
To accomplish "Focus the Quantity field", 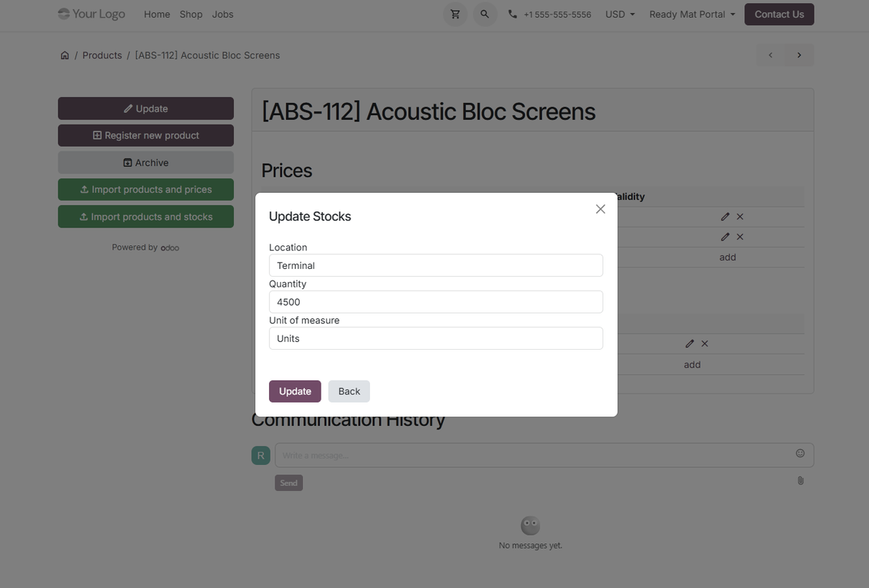I will point(435,302).
